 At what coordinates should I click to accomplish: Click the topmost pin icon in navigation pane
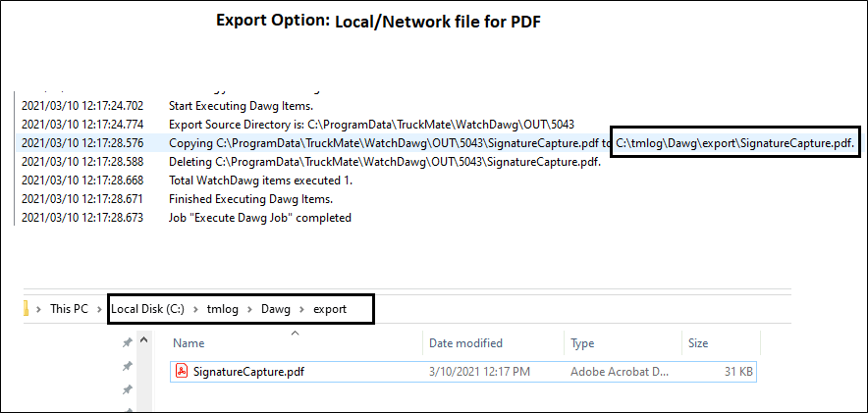pyautogui.click(x=127, y=343)
